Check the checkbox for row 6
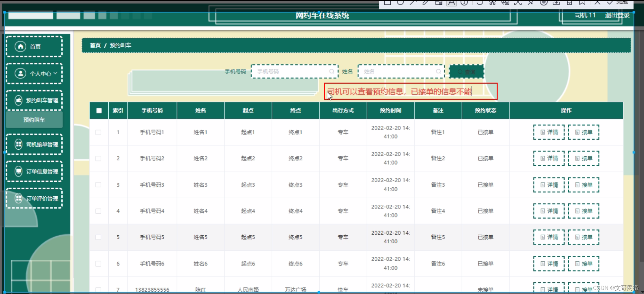Screen dimensions: 644x294 [98, 264]
